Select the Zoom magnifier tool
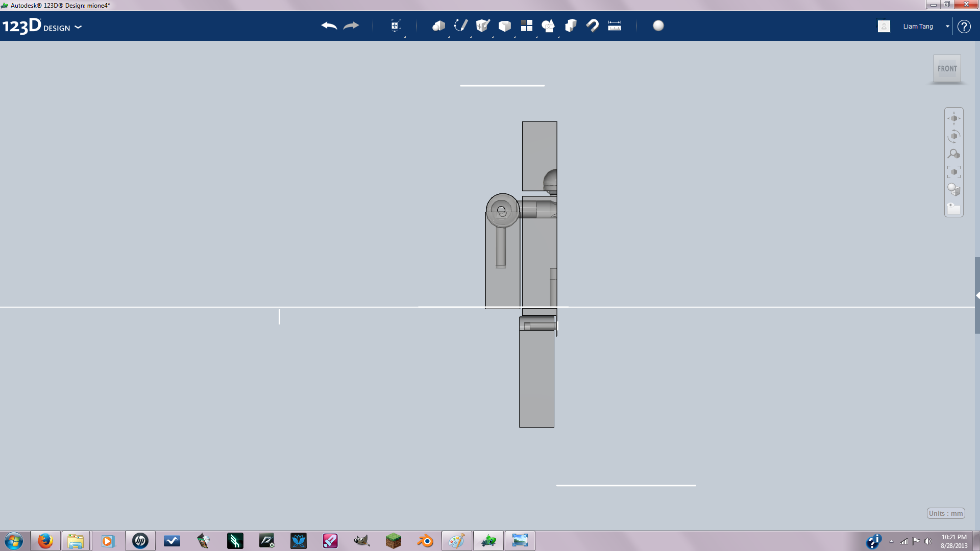 coord(954,154)
